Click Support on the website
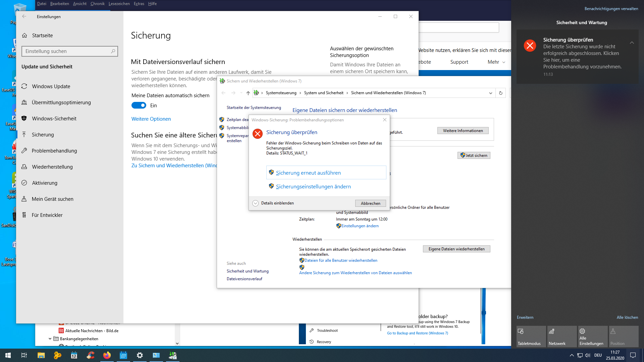The height and width of the screenshot is (362, 644). [x=459, y=62]
